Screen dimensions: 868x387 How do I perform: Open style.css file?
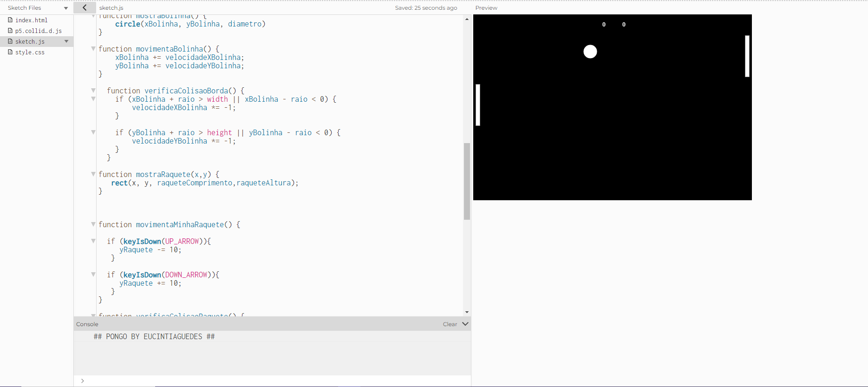click(30, 52)
